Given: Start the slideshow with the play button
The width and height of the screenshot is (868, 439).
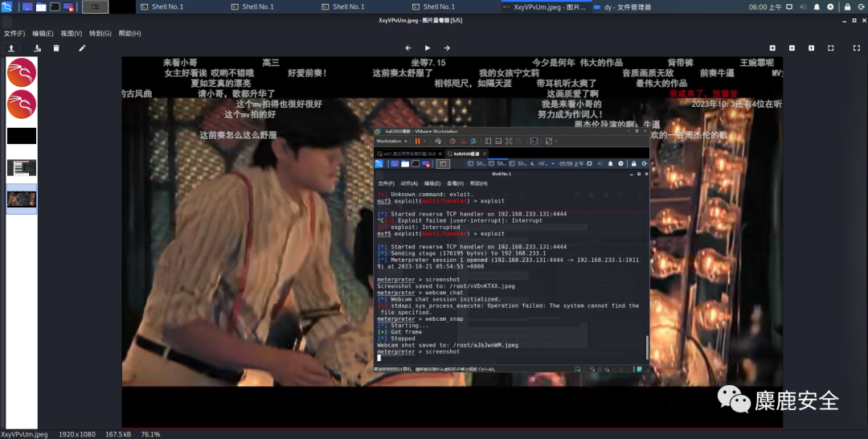Looking at the screenshot, I should [428, 48].
